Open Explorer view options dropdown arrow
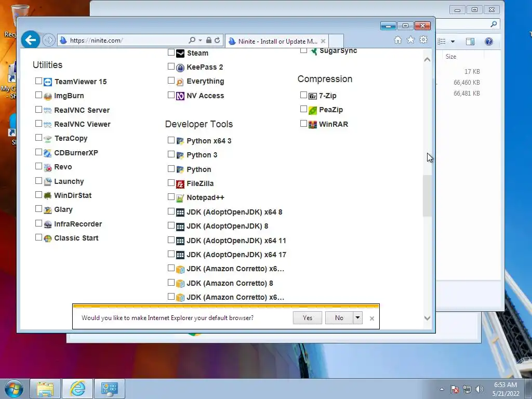This screenshot has height=399, width=532. coord(453,42)
